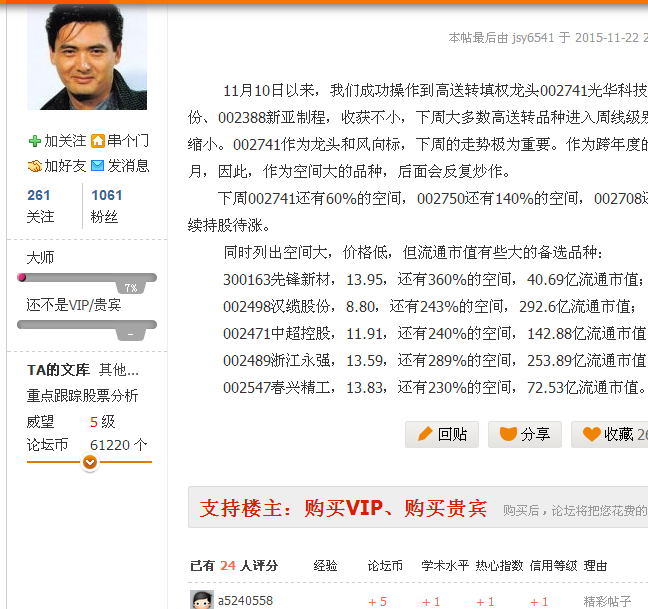This screenshot has height=609, width=648.
Task: Click the handshake add-friend icon
Action: [x=35, y=166]
